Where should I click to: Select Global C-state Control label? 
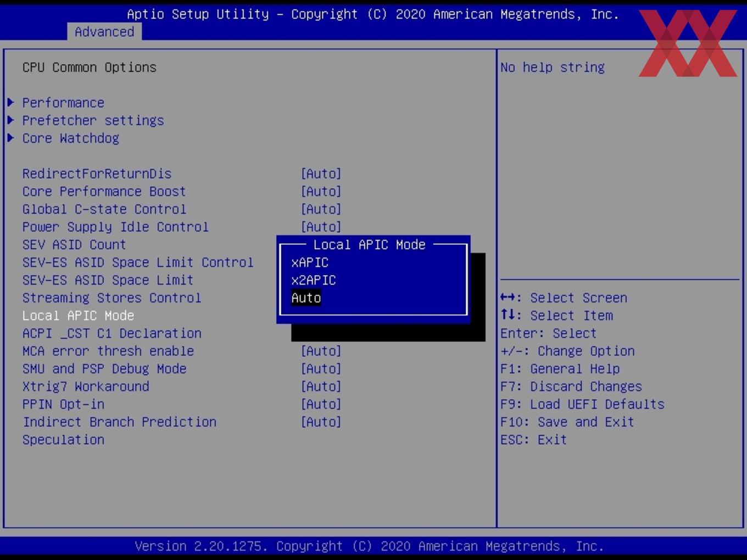(104, 209)
